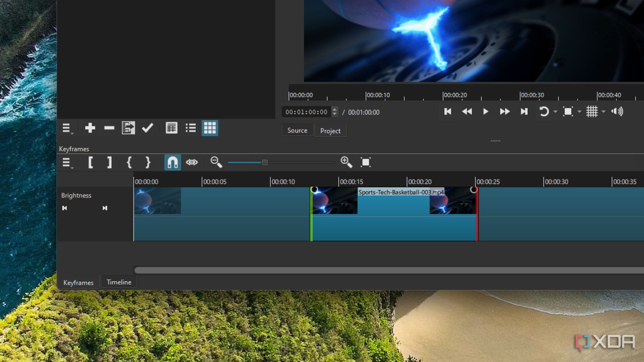Set filter start with left bracket icon
The width and height of the screenshot is (644, 362).
(90, 162)
